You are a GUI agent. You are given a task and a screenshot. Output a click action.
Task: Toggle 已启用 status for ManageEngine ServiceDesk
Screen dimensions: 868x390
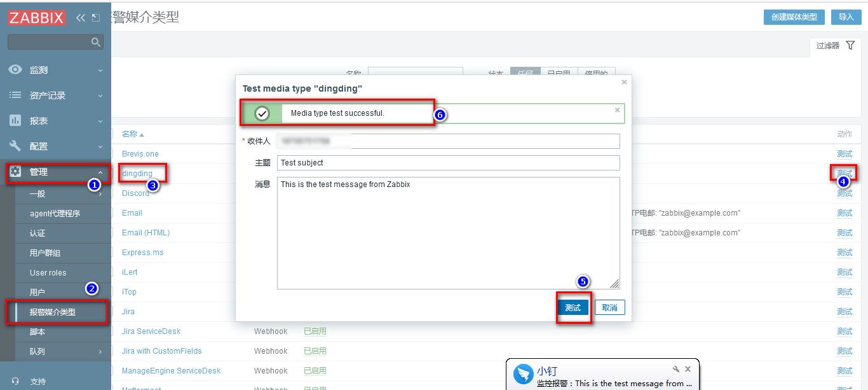pos(315,371)
